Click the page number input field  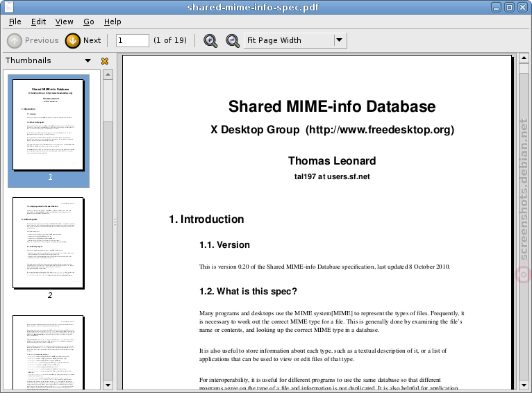pos(133,40)
